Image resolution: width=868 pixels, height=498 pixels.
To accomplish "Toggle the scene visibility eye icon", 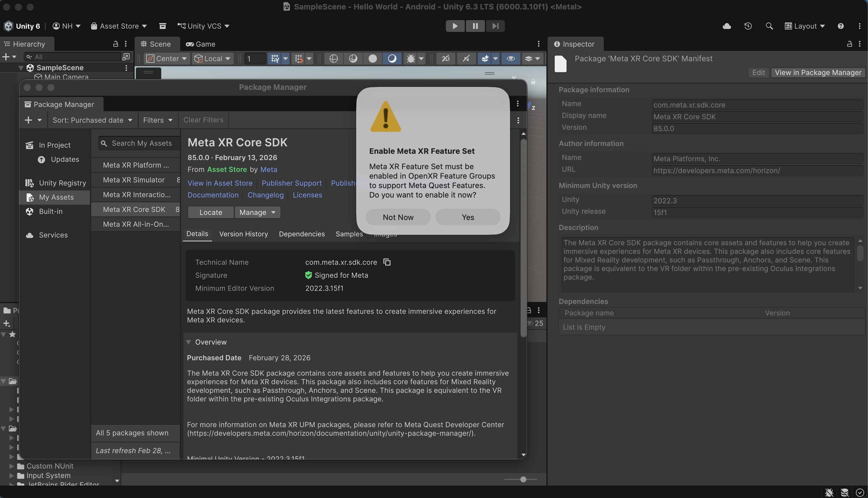I will (x=510, y=59).
